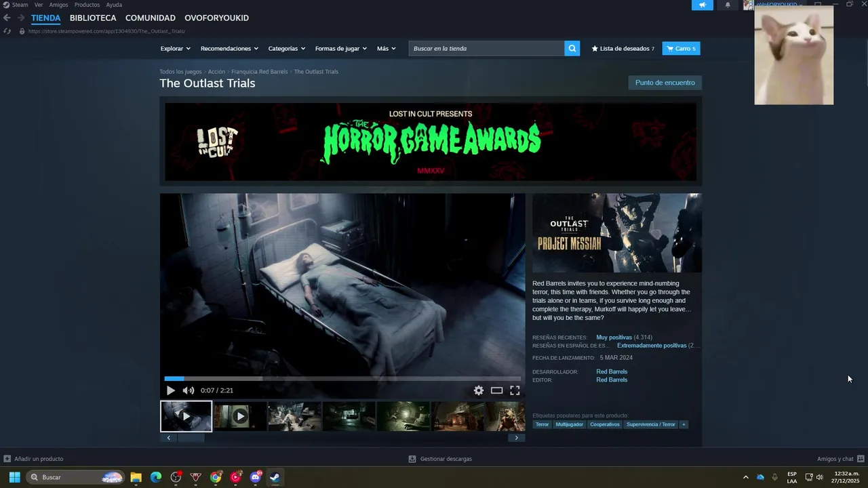
Task: Open the Horror Game Awards banner
Action: click(431, 142)
